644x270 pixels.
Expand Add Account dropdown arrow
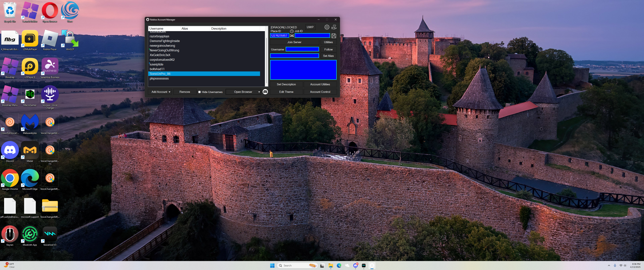pyautogui.click(x=169, y=92)
